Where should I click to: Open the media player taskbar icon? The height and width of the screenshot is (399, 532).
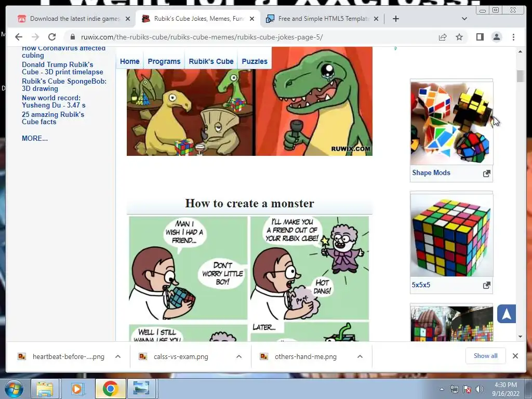coord(77,389)
